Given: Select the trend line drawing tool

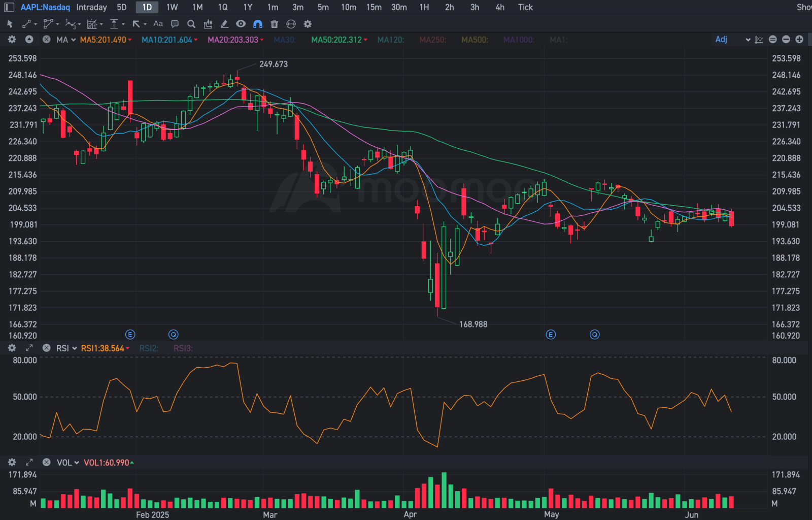Looking at the screenshot, I should [26, 24].
